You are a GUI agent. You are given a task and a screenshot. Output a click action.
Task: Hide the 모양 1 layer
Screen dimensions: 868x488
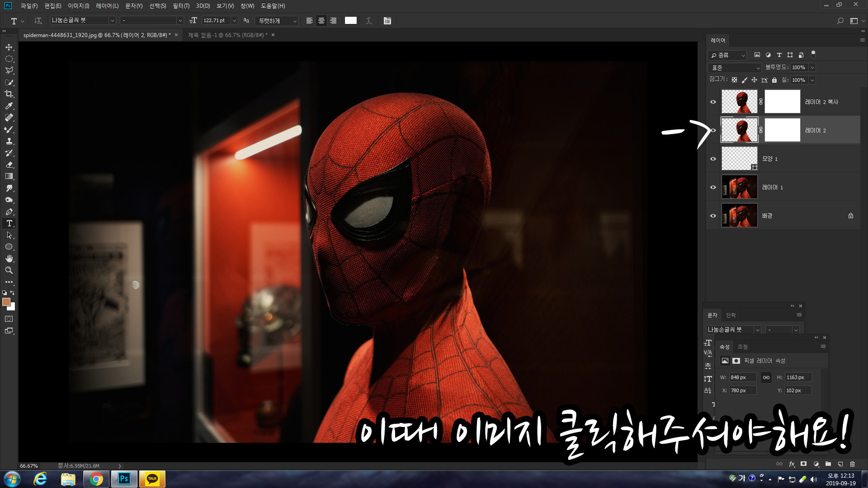pyautogui.click(x=713, y=159)
